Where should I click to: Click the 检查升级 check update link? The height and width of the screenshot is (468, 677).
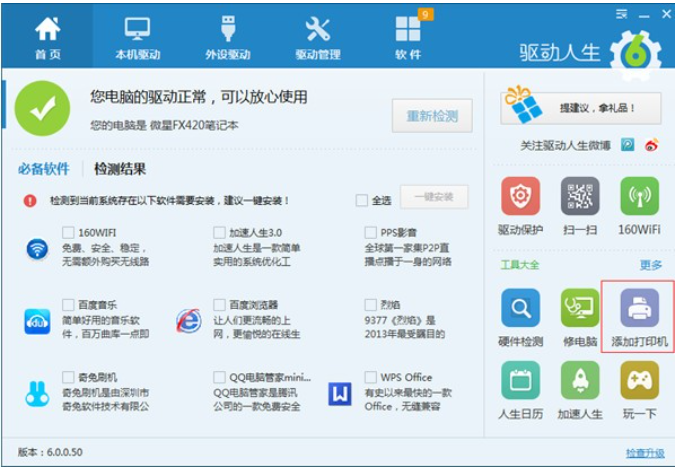[644, 453]
